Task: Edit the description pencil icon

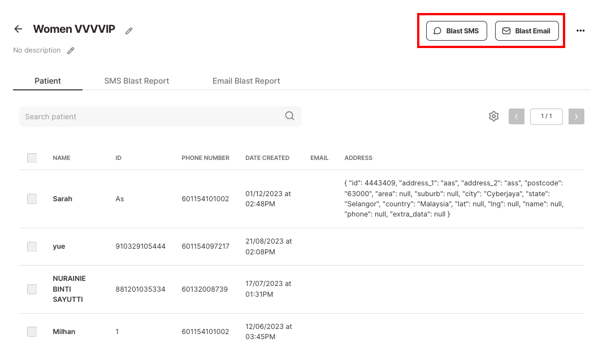Action: click(x=71, y=50)
